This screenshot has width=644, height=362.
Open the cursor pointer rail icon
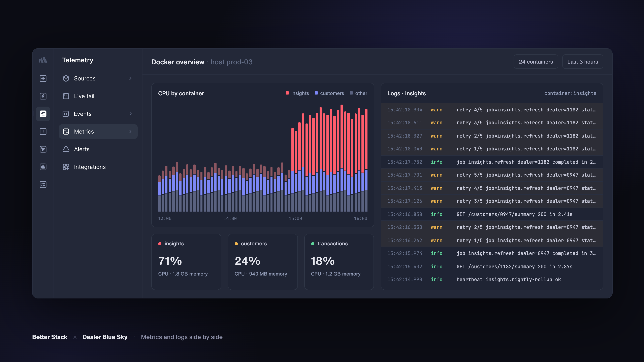coord(43,149)
